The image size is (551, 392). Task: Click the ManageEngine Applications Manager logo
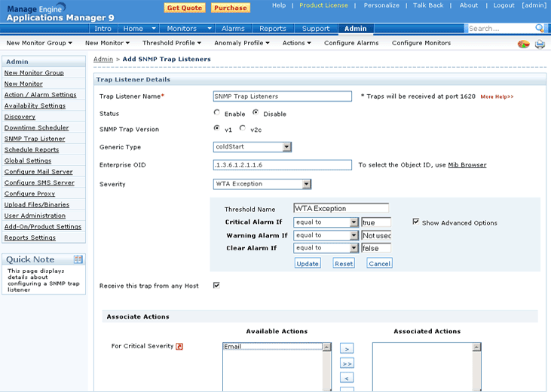pos(60,13)
